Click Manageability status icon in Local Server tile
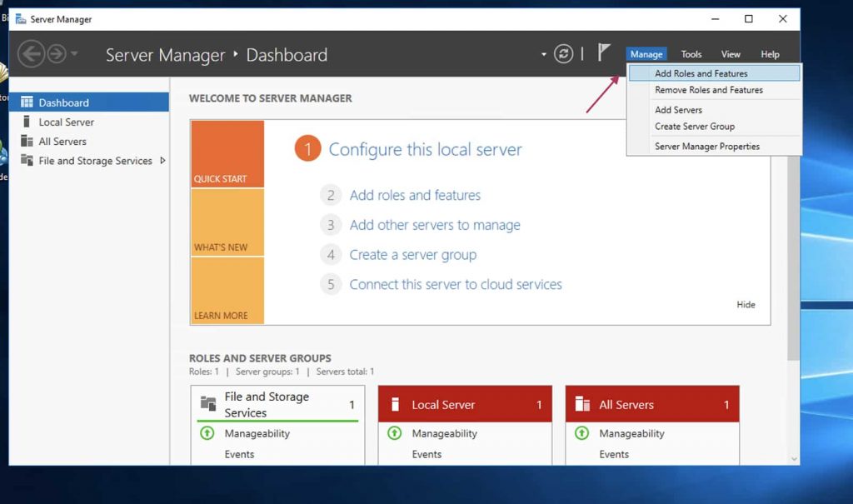853x504 pixels. click(395, 433)
